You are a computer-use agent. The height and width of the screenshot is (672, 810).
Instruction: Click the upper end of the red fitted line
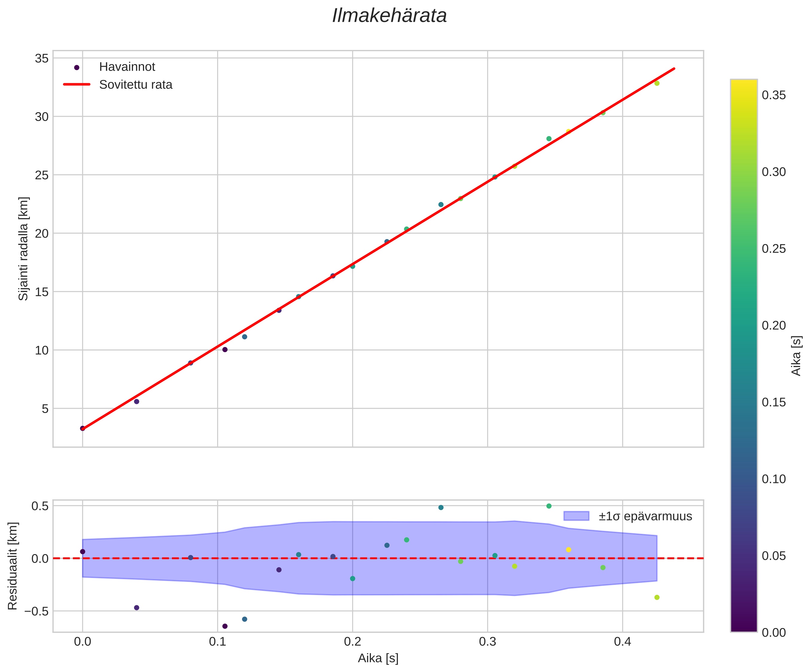click(x=674, y=69)
